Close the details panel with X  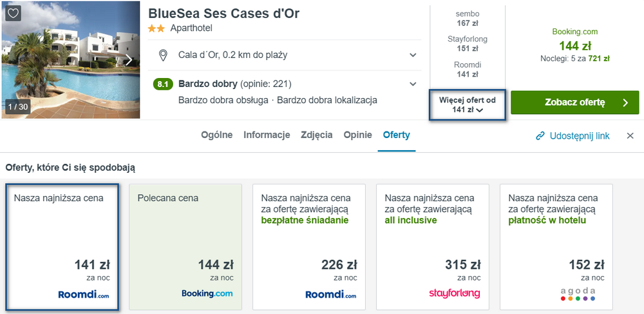(630, 136)
